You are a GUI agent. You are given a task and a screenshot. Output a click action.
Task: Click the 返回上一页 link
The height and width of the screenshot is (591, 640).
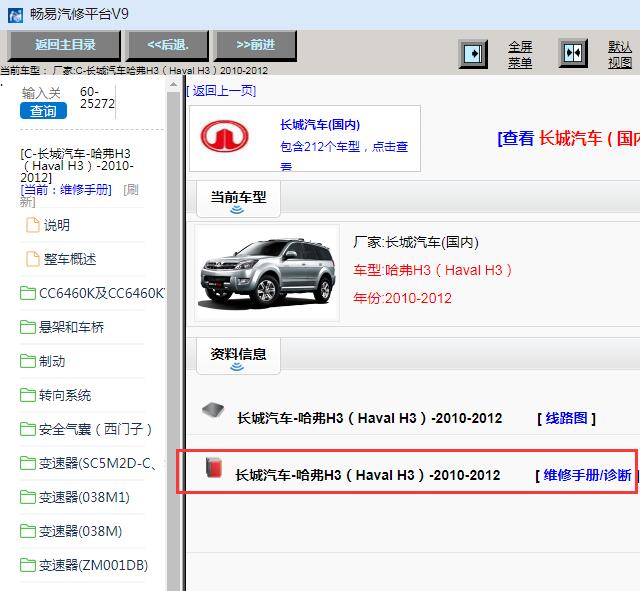[222, 91]
